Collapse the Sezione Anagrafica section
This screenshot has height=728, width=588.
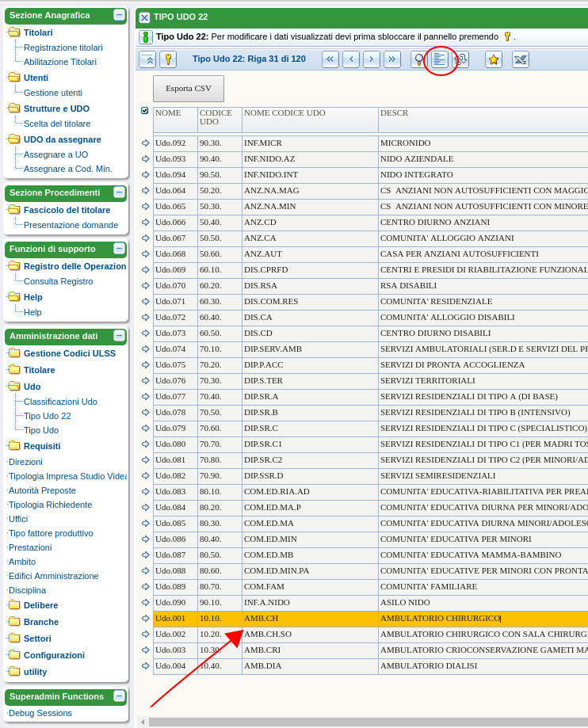click(119, 15)
